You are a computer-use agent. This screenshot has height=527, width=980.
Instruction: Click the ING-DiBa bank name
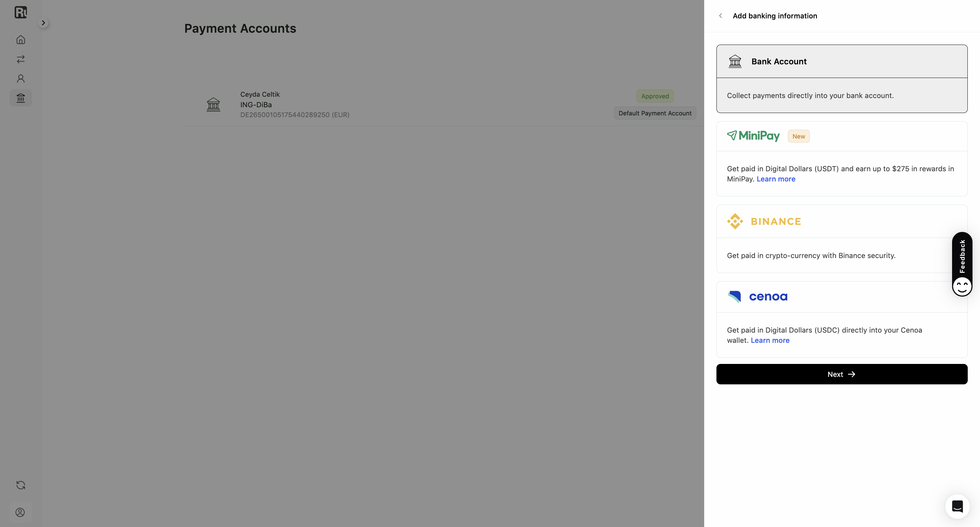256,105
